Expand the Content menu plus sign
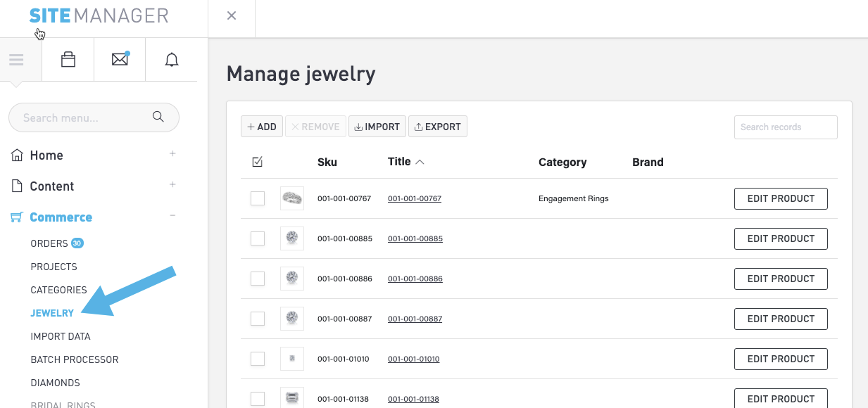The width and height of the screenshot is (868, 408). point(172,185)
